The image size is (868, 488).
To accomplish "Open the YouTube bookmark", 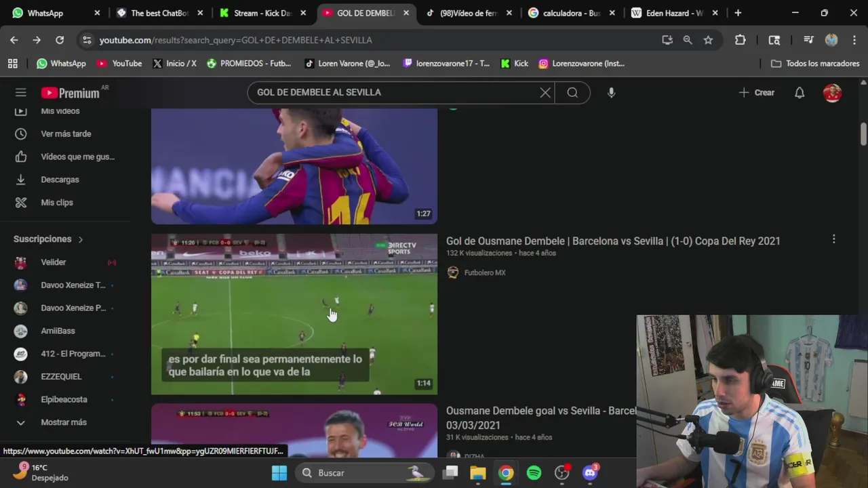I will pyautogui.click(x=119, y=64).
